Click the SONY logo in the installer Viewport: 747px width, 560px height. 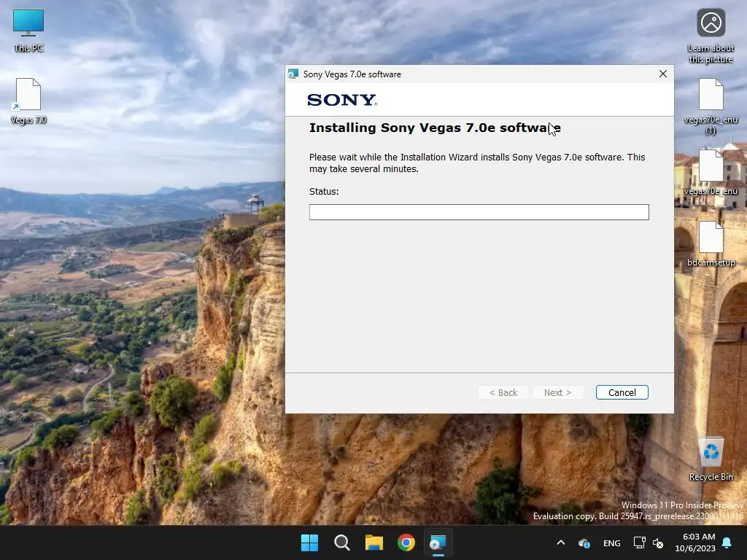point(342,99)
